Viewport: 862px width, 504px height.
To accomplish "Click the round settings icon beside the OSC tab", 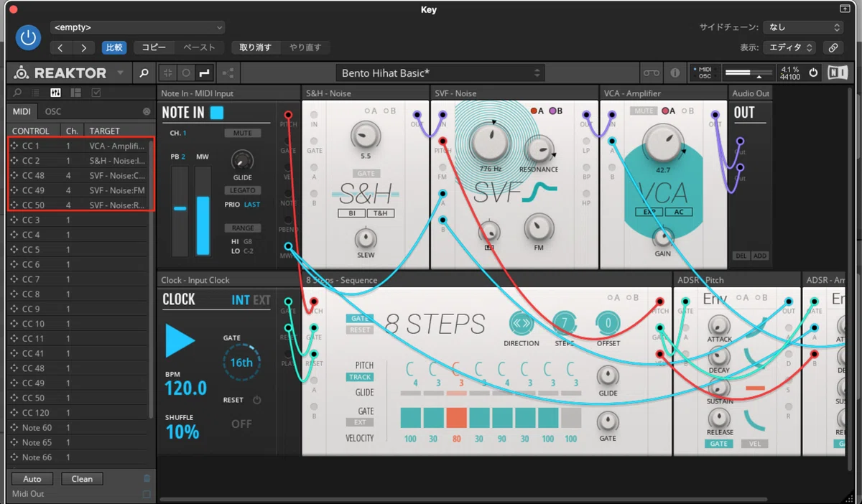I will pos(147,112).
